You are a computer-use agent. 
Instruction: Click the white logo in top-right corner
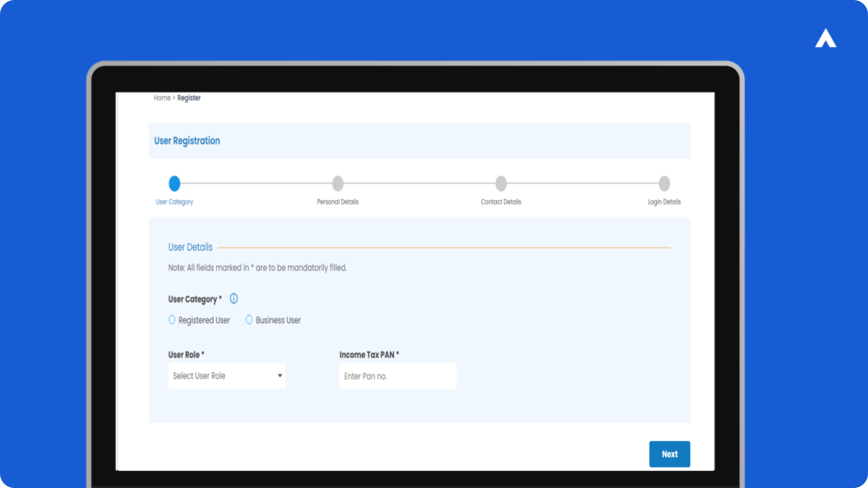825,39
